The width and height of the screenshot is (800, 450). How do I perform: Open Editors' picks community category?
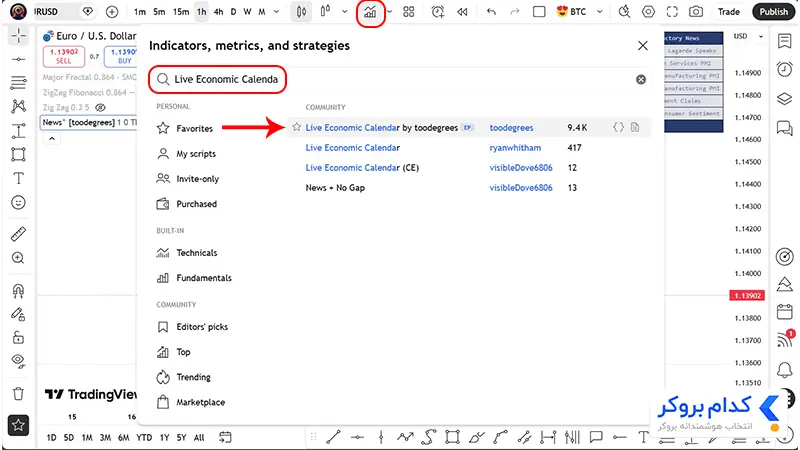point(193,327)
